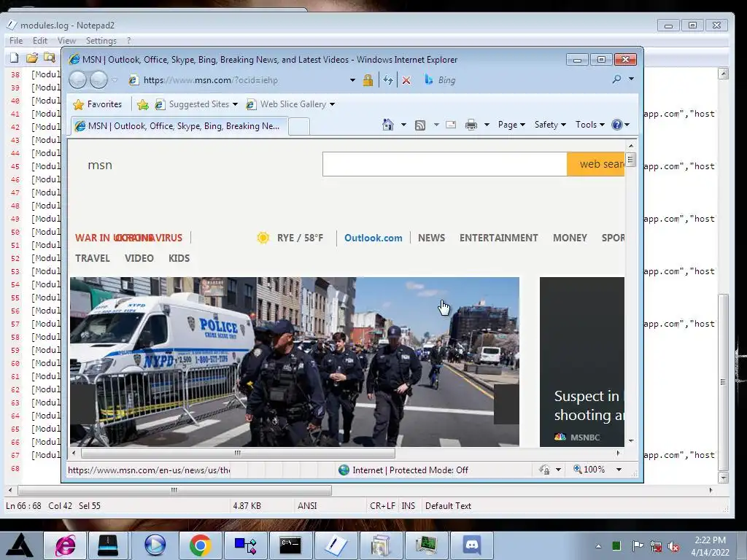Click inside the MSN search input field
Screen dimensions: 747x560
tap(444, 164)
